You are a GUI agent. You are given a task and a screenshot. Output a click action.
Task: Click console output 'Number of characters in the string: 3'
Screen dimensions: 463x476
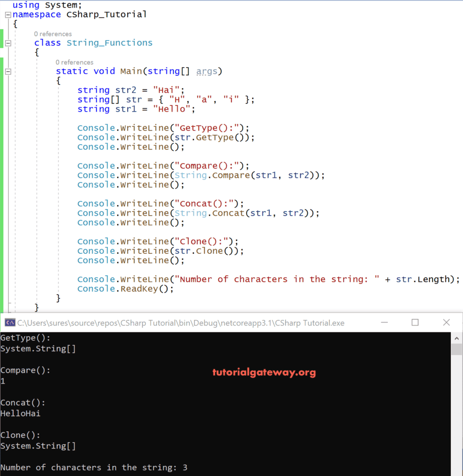click(94, 468)
